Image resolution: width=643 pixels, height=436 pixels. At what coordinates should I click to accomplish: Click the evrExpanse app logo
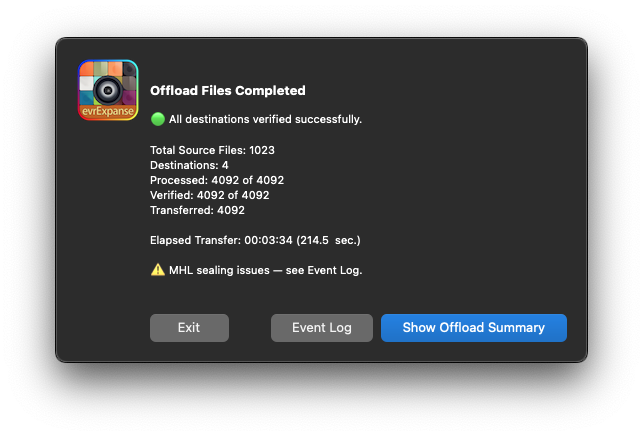[x=108, y=90]
